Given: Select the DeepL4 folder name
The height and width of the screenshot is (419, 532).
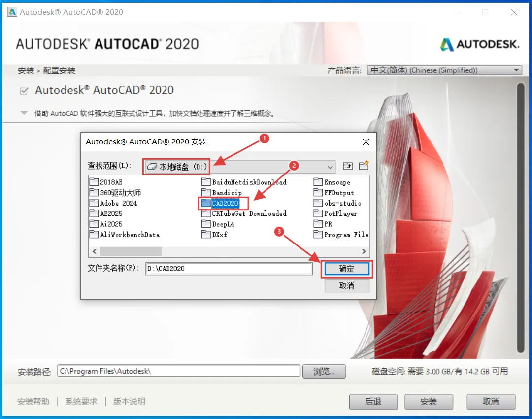Looking at the screenshot, I should tap(223, 224).
